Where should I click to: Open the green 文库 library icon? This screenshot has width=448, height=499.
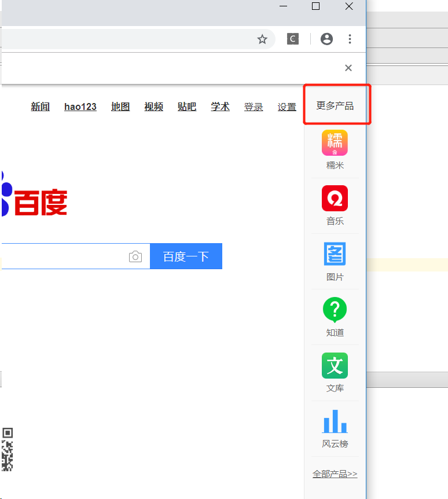coord(335,365)
